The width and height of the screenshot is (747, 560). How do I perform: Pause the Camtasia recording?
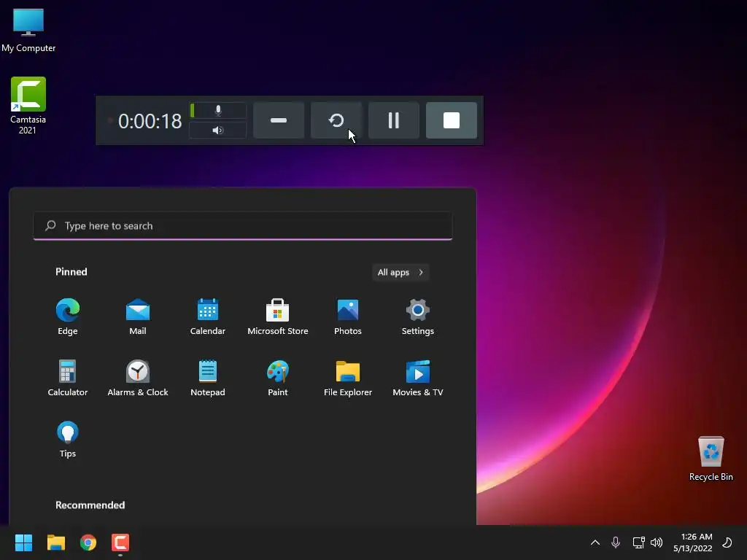point(394,120)
